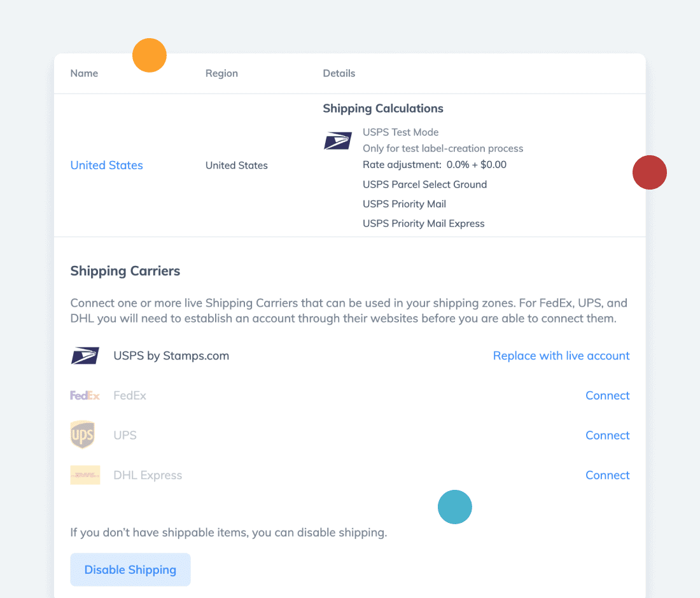The image size is (700, 598).
Task: Click the DHL Express logo
Action: click(x=85, y=475)
